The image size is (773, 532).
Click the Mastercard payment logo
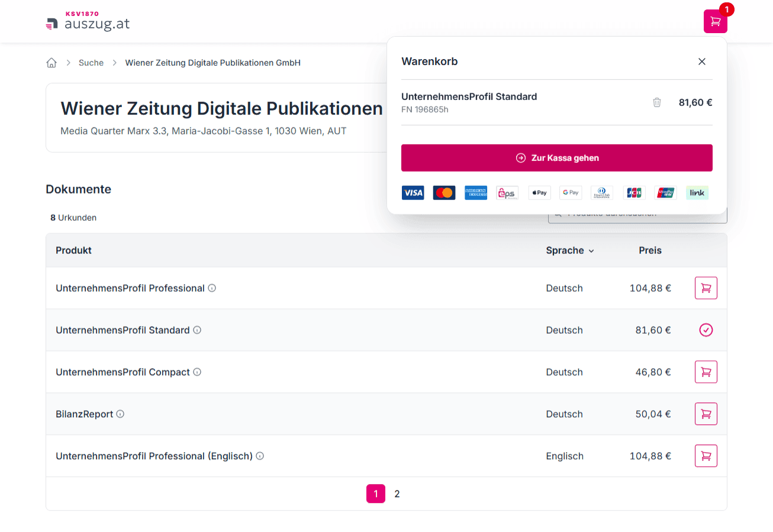[x=444, y=193]
